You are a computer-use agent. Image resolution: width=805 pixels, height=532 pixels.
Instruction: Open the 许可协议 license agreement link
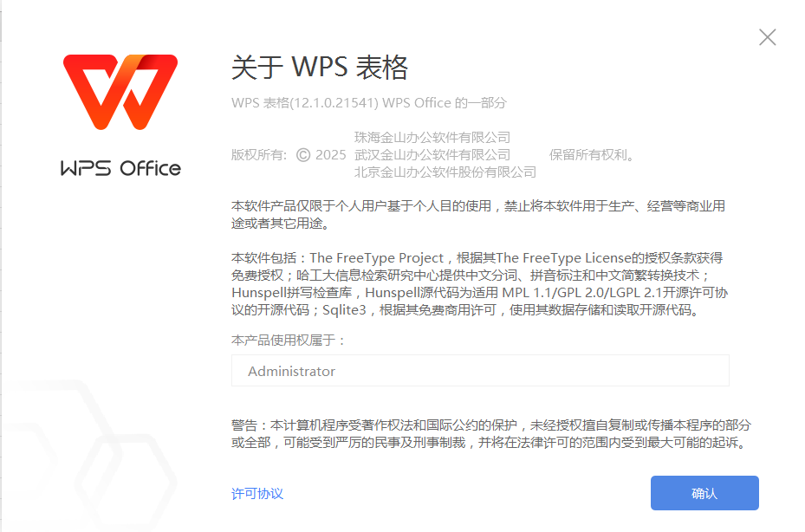(257, 494)
